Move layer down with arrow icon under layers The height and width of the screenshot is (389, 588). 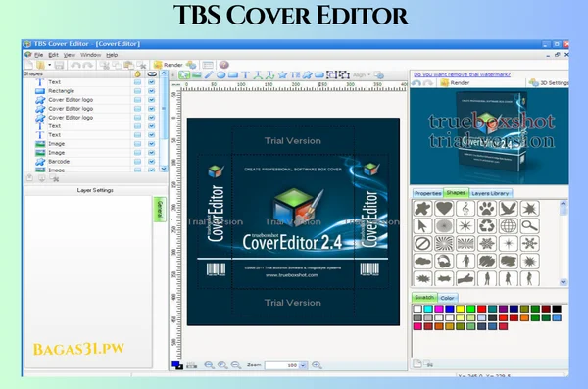coord(41,178)
